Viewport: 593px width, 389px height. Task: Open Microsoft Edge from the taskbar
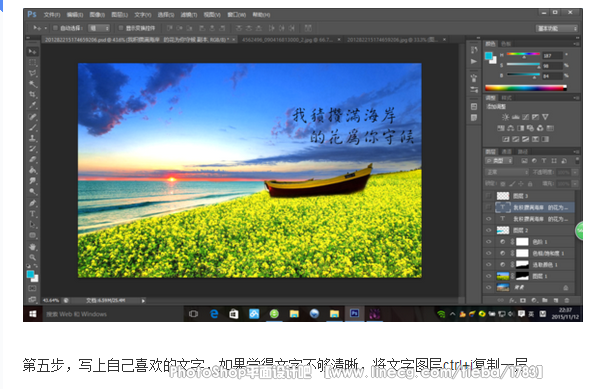[214, 314]
